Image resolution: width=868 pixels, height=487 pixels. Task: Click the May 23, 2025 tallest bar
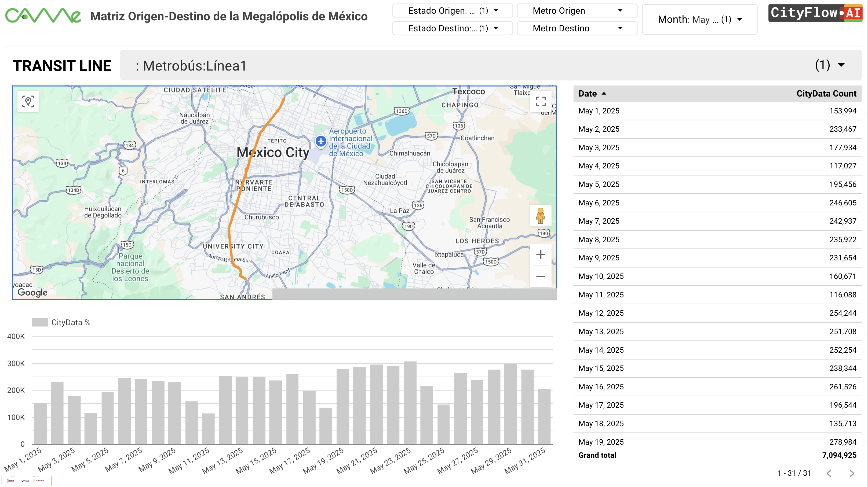[410, 403]
